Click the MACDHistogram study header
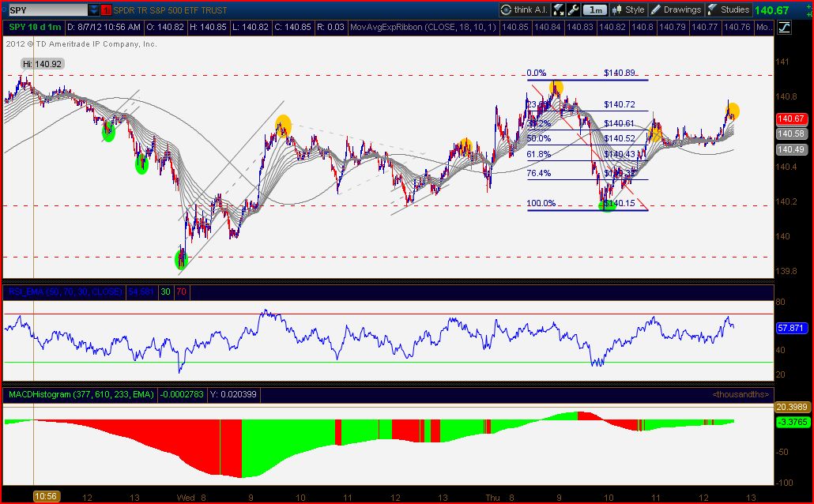Image resolution: width=814 pixels, height=504 pixels. click(x=81, y=394)
